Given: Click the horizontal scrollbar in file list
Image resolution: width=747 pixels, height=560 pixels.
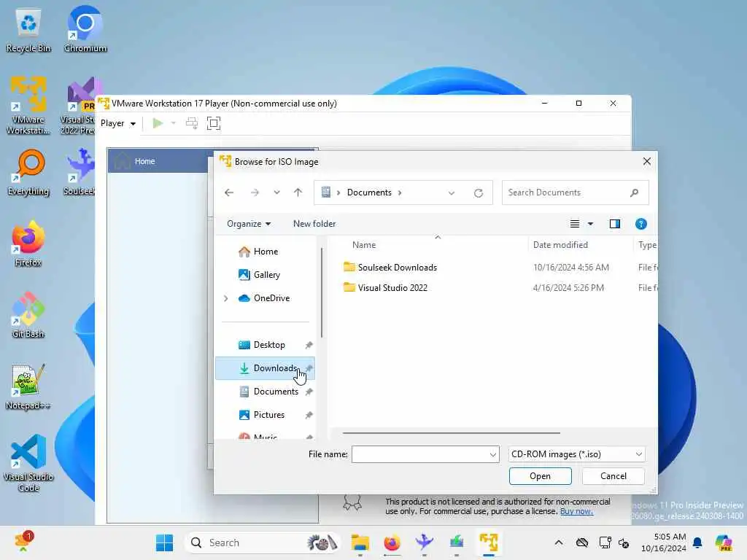Looking at the screenshot, I should 451,433.
